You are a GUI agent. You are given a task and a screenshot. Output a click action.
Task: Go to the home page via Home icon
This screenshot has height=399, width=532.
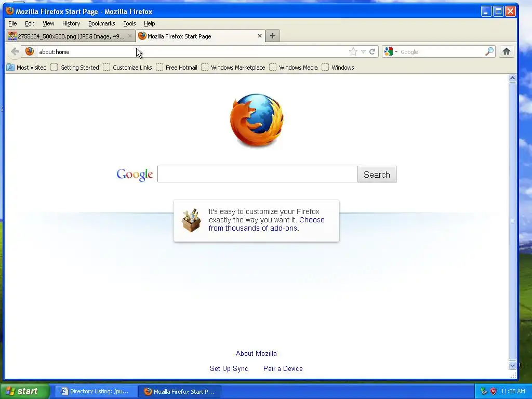[x=507, y=51]
